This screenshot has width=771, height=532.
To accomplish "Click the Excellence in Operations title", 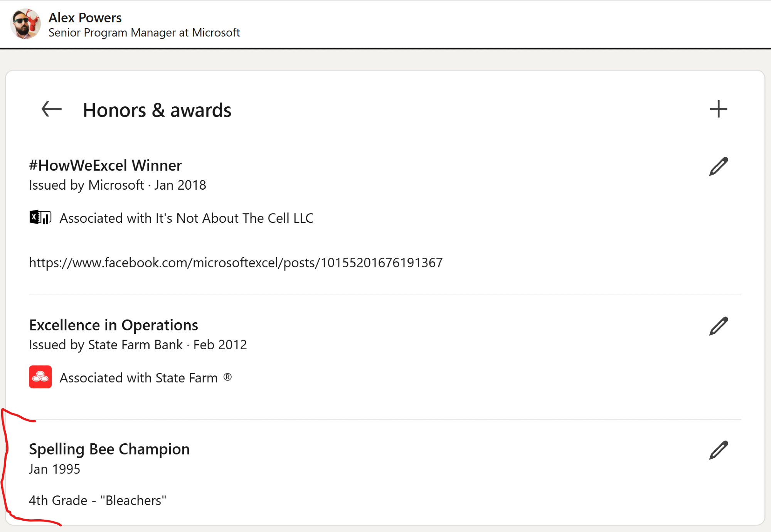I will pos(113,325).
